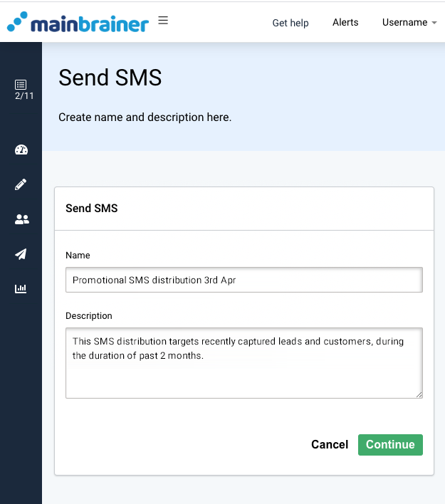Viewport: 445px width, 504px height.
Task: Focus the Name input field
Action: (244, 280)
